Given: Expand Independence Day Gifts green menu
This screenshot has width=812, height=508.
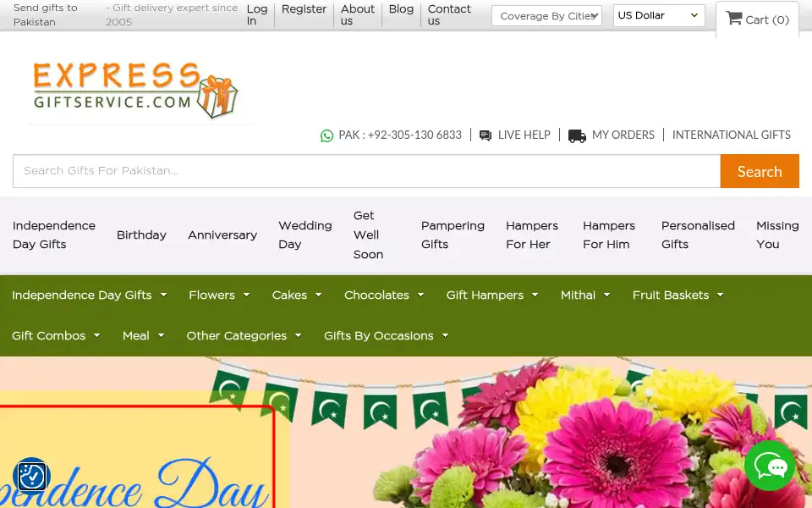Looking at the screenshot, I should [x=89, y=295].
